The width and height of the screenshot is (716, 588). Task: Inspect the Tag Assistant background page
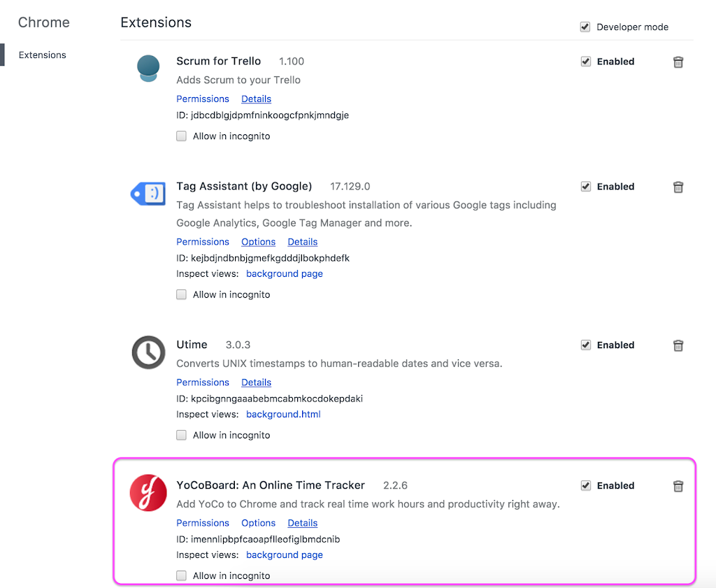[x=285, y=274]
